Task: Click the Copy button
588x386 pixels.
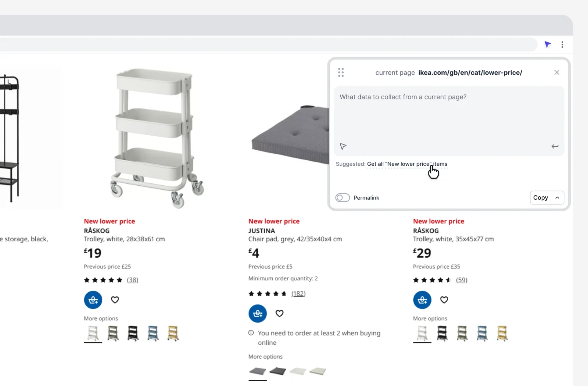Action: click(540, 198)
